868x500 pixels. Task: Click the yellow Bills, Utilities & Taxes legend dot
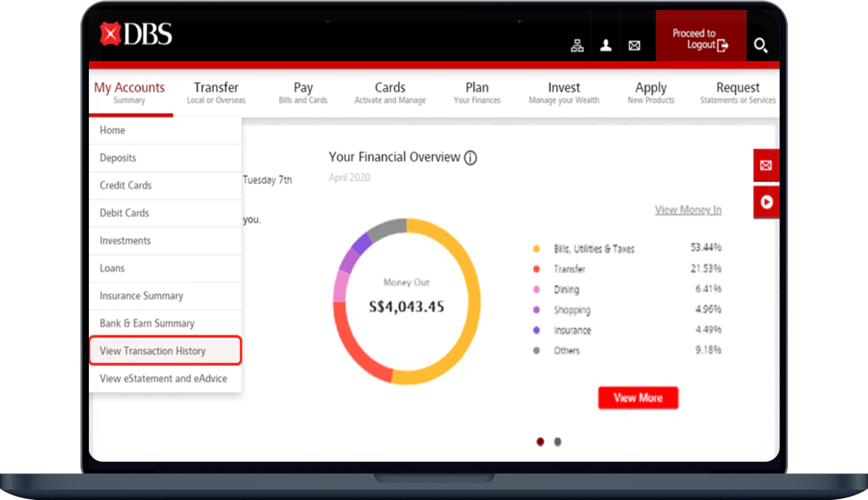click(536, 249)
